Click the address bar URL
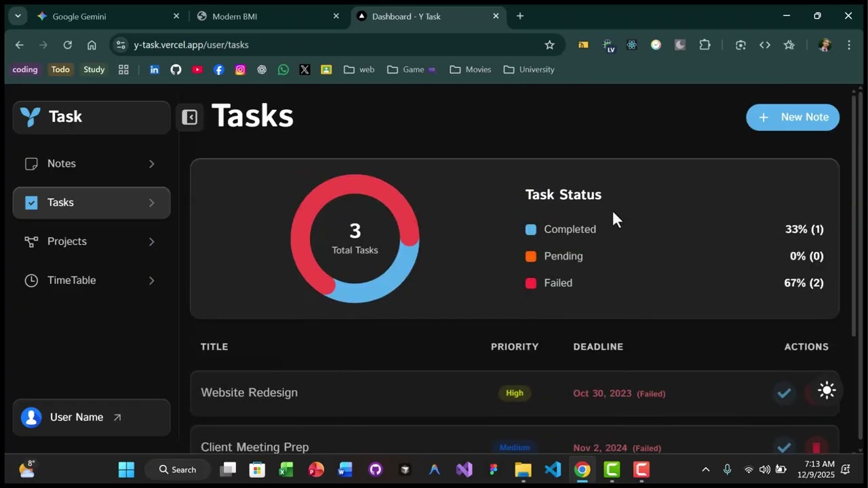 [191, 45]
